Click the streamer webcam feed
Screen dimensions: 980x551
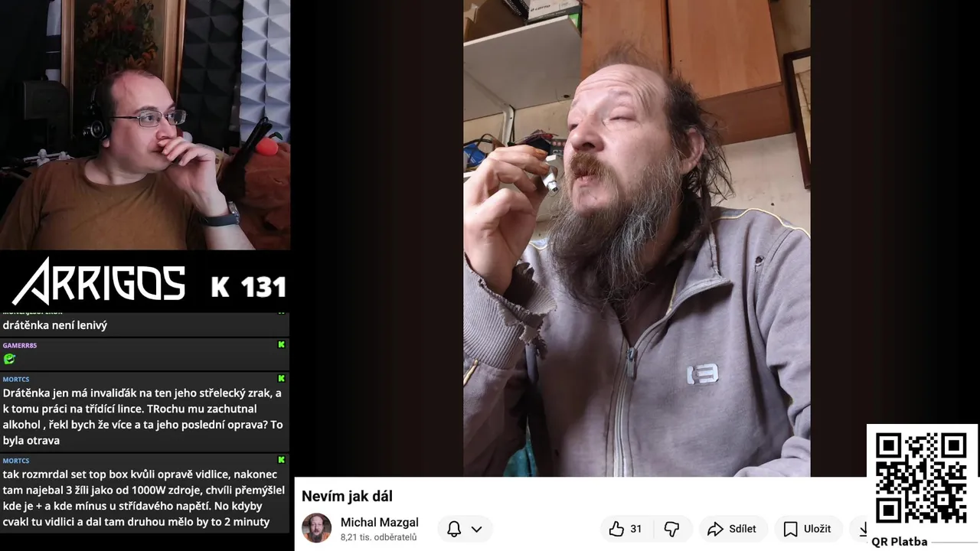(145, 125)
